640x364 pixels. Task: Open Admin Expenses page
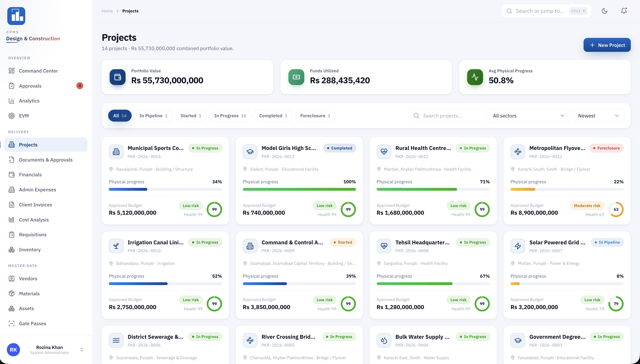click(x=46, y=189)
